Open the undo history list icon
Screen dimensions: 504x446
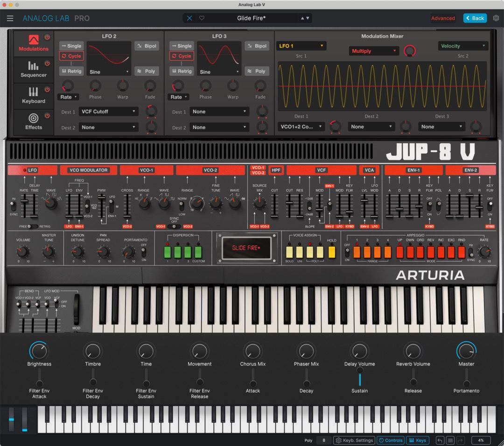[450, 440]
